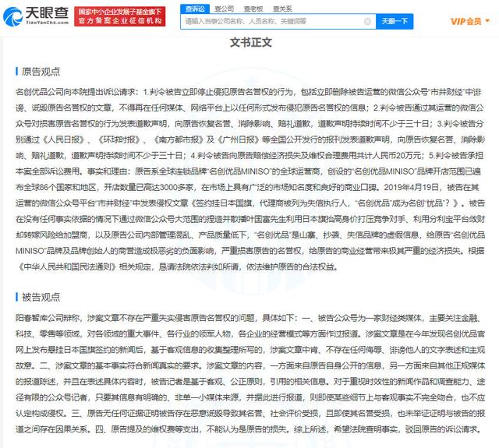Click the 文书正文 heading
Screen dimensions: 499x448
click(251, 42)
